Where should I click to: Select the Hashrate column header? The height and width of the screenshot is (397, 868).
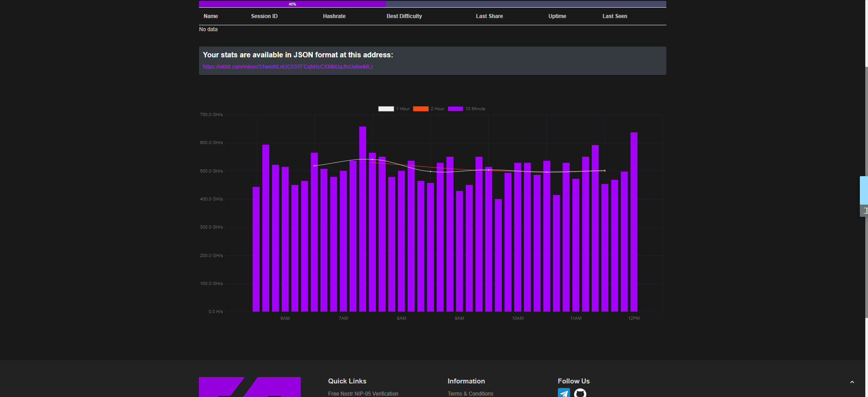(x=334, y=16)
